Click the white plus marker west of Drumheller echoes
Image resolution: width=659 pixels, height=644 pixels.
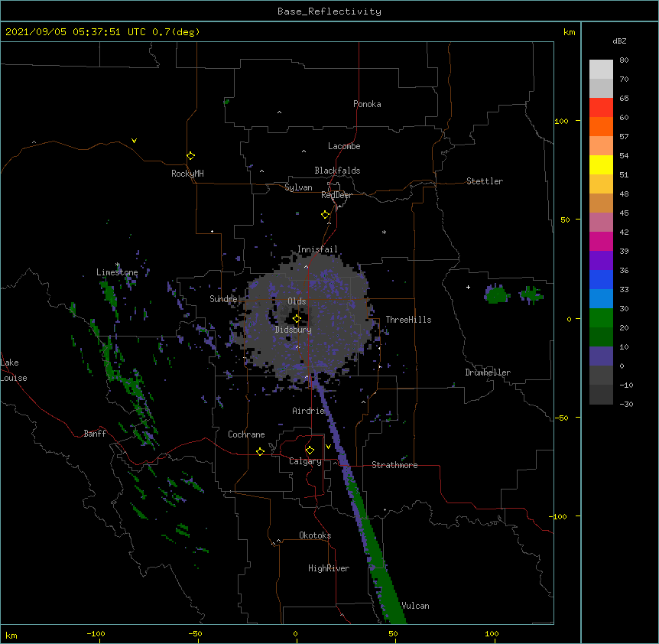coord(468,287)
